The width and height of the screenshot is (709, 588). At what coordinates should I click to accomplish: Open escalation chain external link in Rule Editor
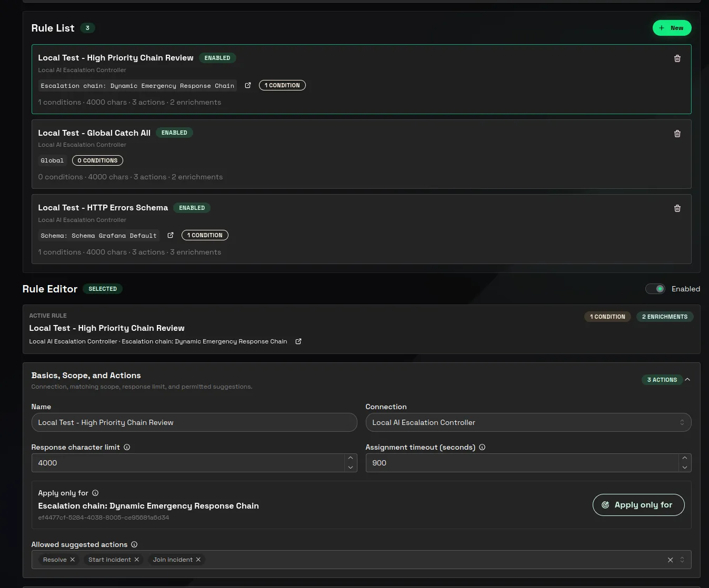(298, 341)
